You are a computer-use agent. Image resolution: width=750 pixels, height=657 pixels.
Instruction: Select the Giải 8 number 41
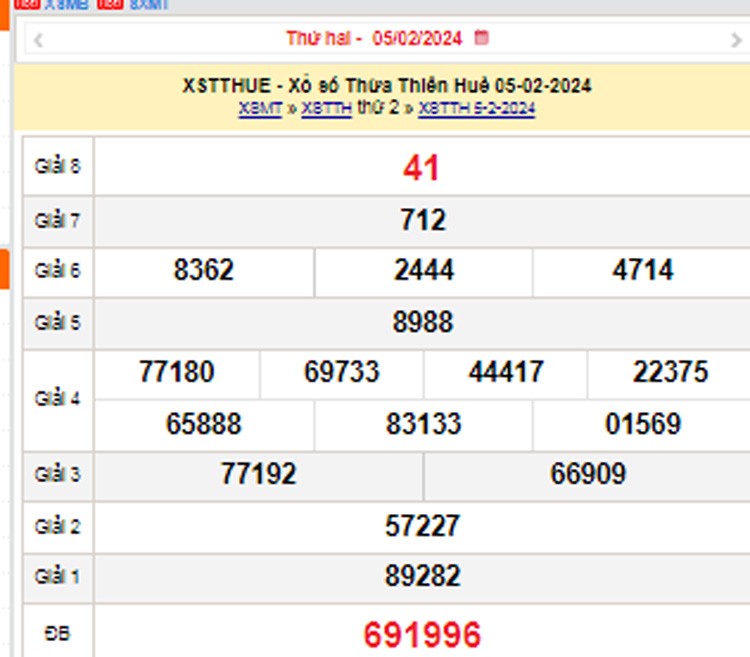(422, 168)
